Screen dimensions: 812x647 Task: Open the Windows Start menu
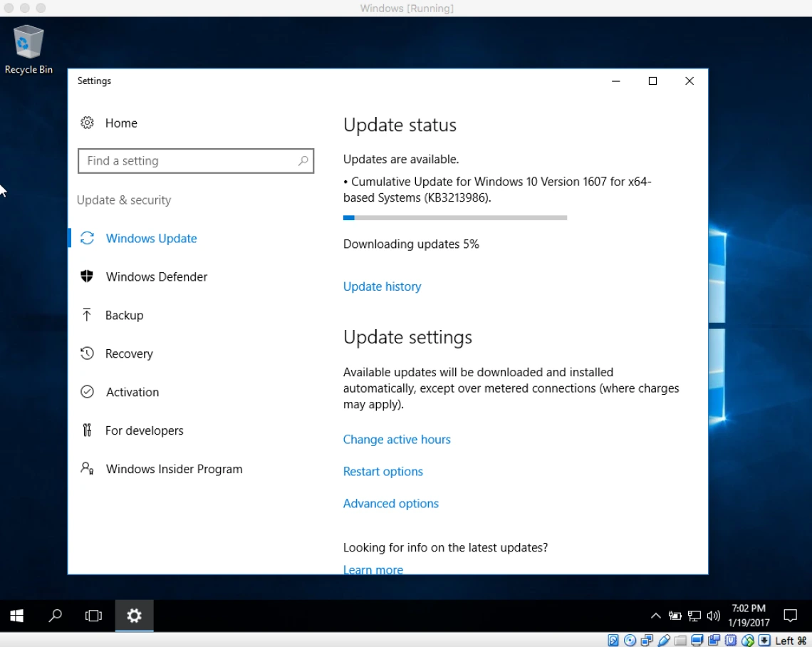tap(16, 616)
